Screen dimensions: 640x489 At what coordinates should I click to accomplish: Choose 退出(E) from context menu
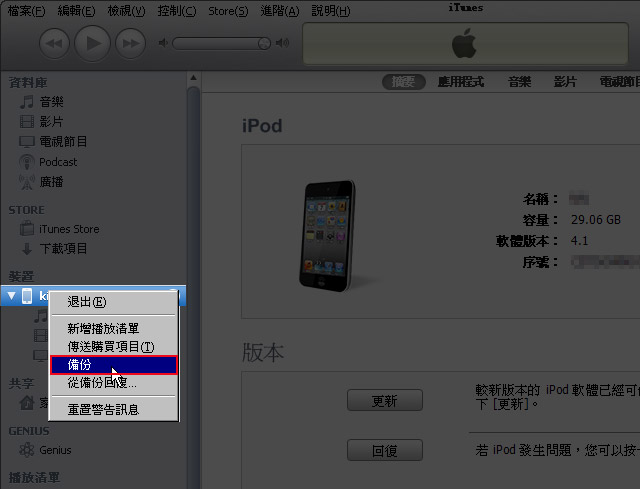click(113, 302)
